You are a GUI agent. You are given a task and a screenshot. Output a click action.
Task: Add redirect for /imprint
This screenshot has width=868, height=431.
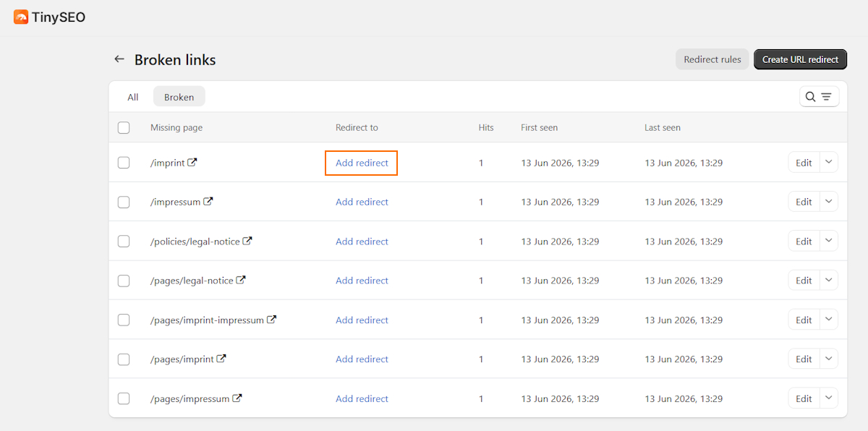(362, 163)
